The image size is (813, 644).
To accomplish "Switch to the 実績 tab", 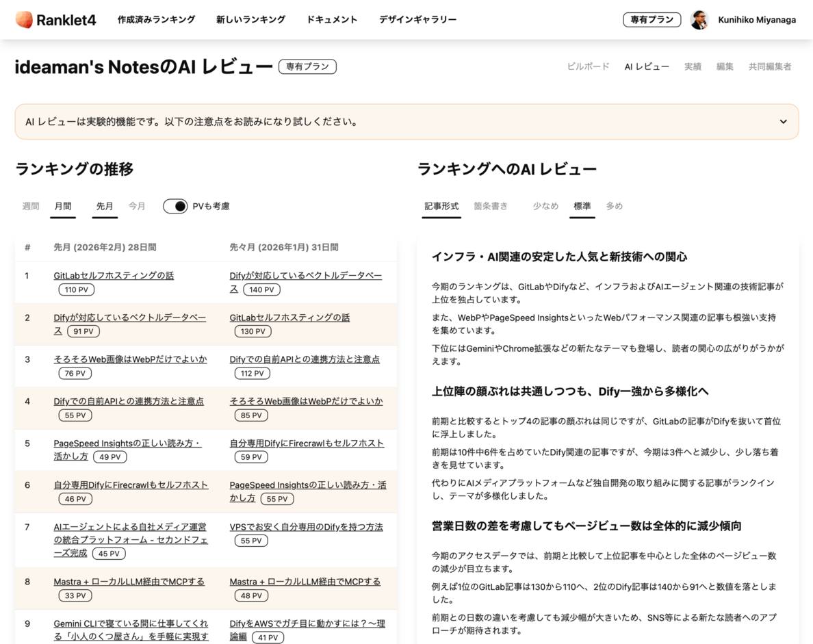I will [x=693, y=66].
